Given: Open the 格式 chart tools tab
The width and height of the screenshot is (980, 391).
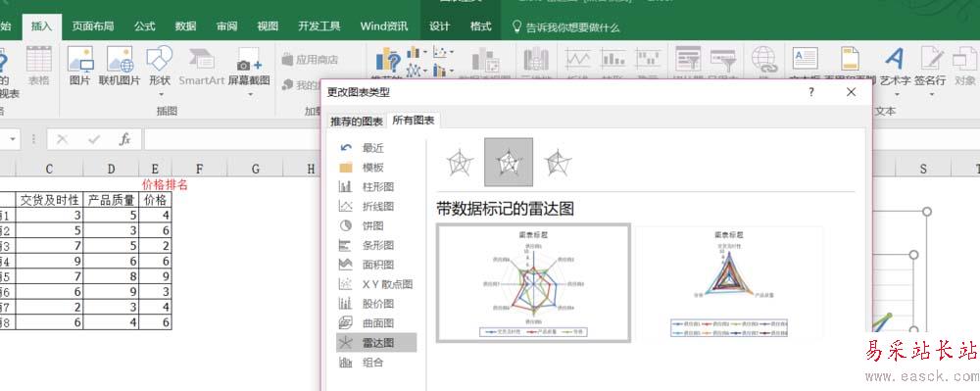Looking at the screenshot, I should point(480,26).
